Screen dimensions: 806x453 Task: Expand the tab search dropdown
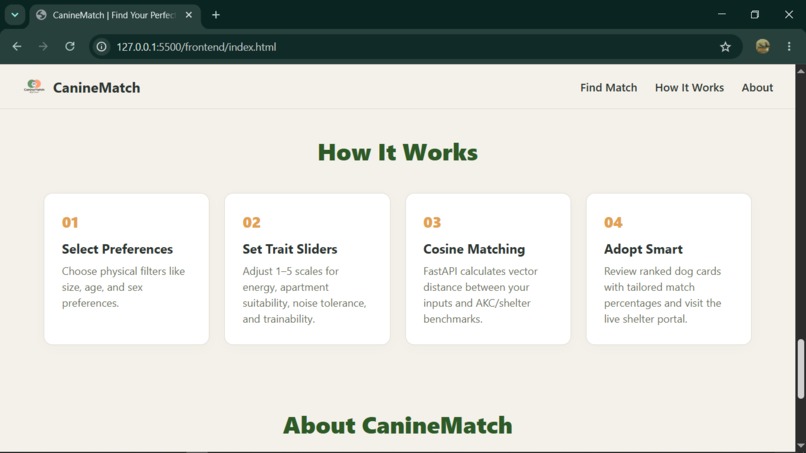point(15,15)
